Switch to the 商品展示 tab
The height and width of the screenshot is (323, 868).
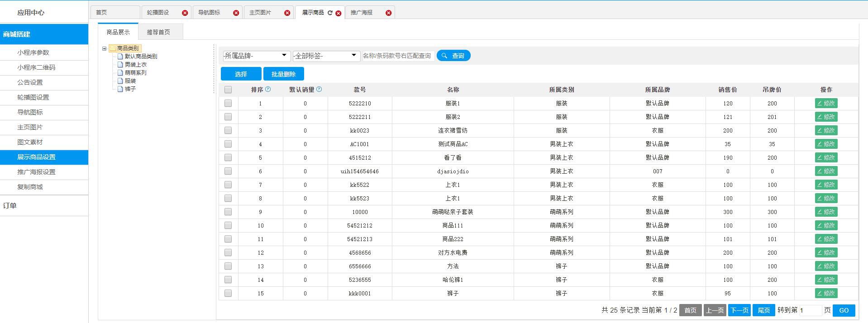(x=118, y=32)
